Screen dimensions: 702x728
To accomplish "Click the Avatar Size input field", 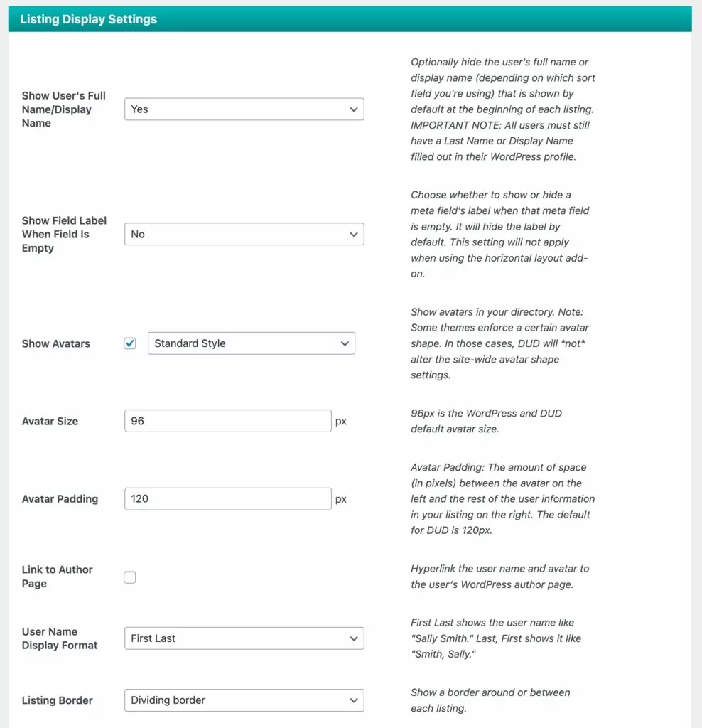I will [227, 421].
